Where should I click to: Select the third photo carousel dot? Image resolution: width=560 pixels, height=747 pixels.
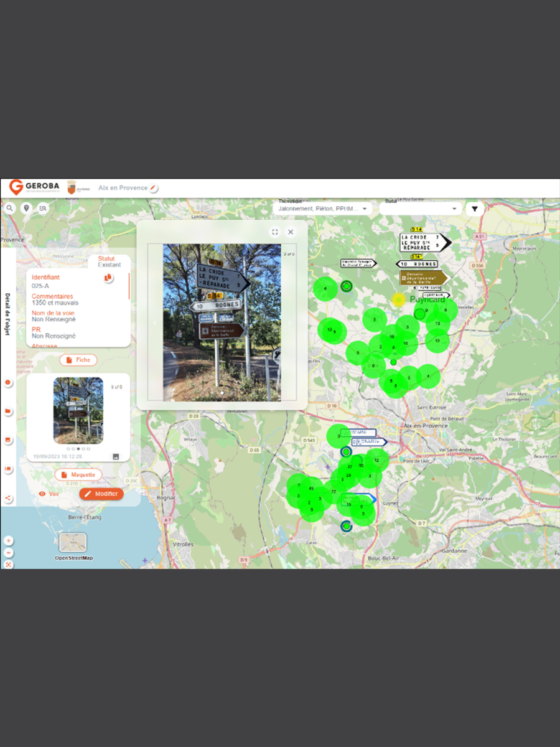(x=78, y=448)
